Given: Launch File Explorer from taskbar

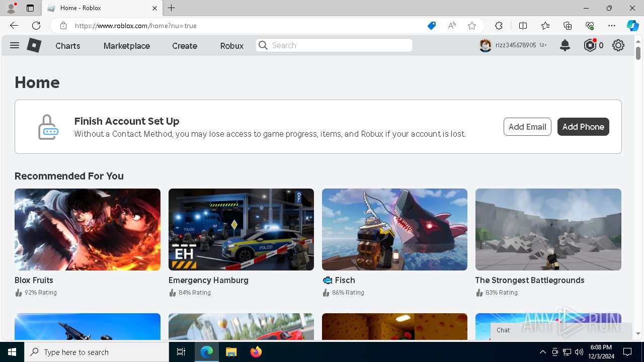Looking at the screenshot, I should (x=231, y=352).
